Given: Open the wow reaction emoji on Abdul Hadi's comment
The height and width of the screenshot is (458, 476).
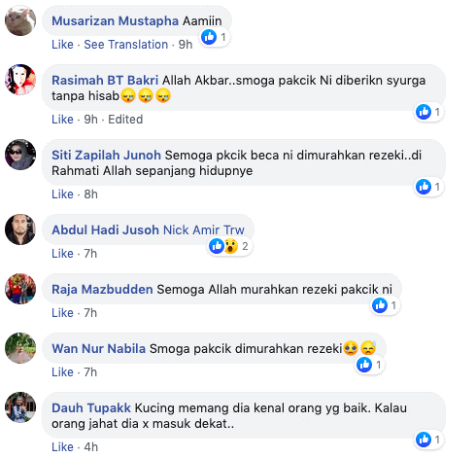Looking at the screenshot, I should coord(231,246).
